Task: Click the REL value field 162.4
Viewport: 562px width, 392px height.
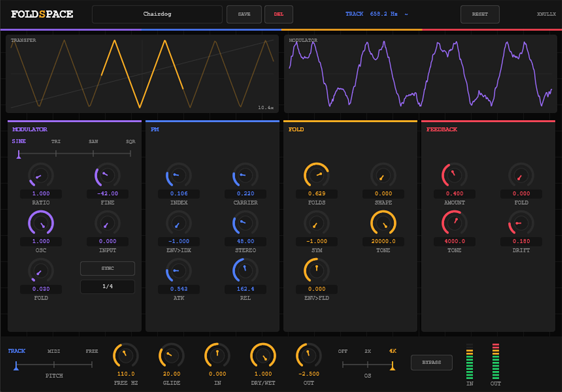Action: coord(245,289)
